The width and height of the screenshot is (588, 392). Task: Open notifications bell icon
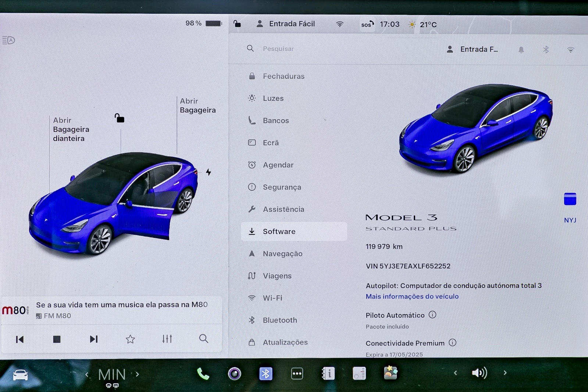coord(521,50)
